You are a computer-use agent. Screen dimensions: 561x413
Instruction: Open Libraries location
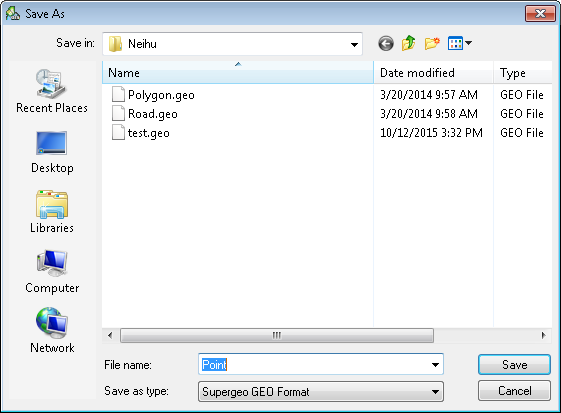coord(52,212)
